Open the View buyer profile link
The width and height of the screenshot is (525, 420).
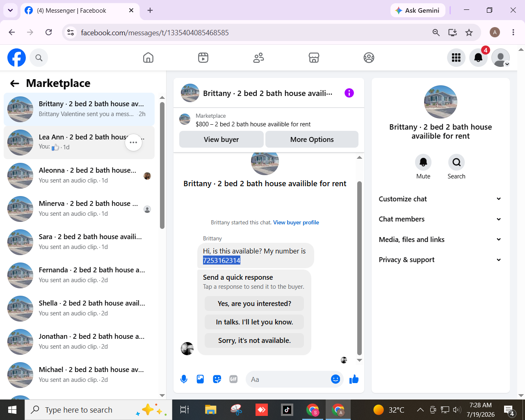296,223
